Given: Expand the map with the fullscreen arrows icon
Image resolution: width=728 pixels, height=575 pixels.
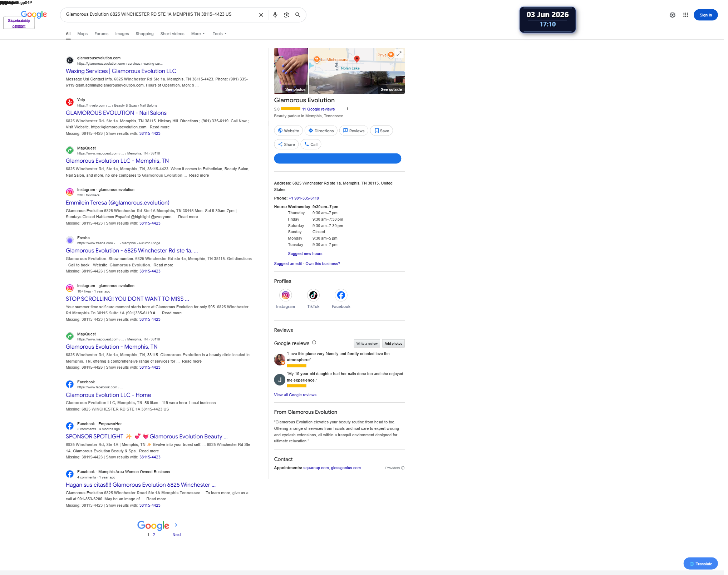Looking at the screenshot, I should 399,54.
